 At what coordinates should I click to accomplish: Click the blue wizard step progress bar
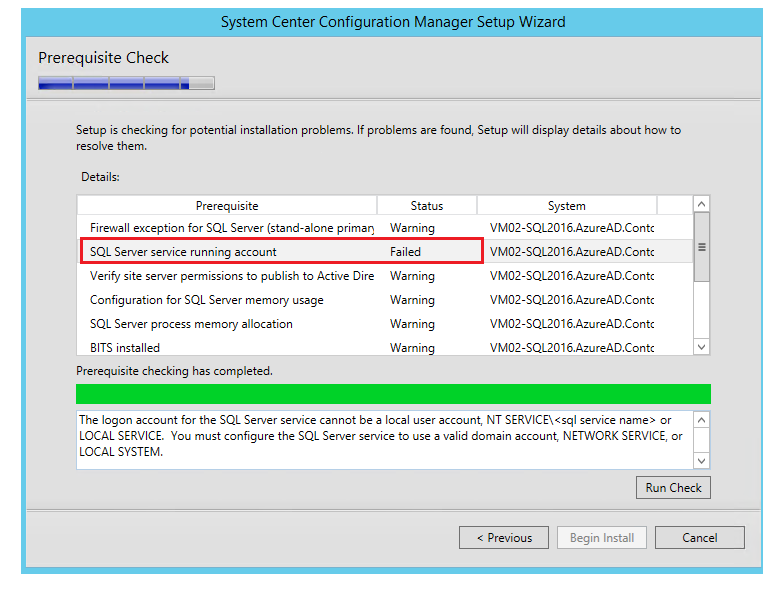click(x=126, y=83)
